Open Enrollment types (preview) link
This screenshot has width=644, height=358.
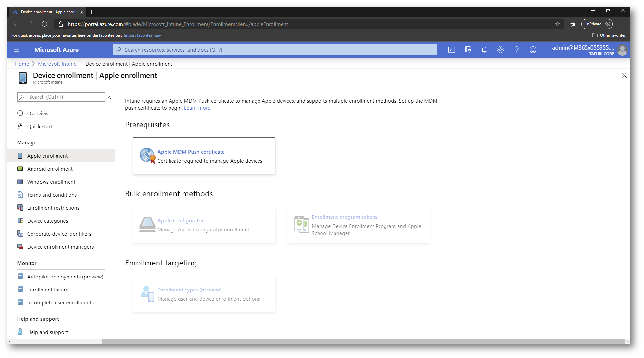tap(189, 290)
